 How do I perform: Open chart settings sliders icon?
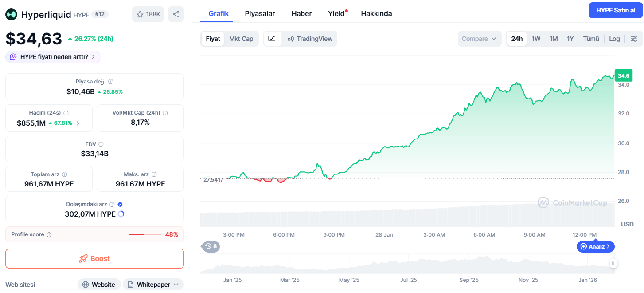(634, 39)
